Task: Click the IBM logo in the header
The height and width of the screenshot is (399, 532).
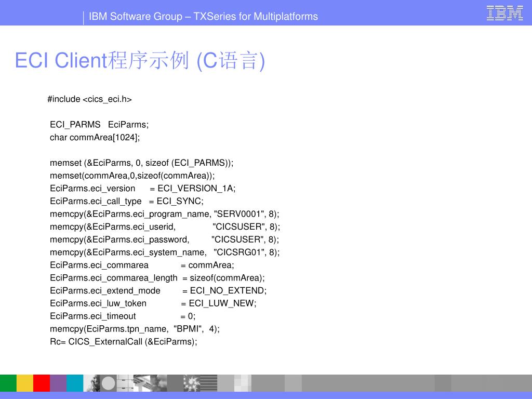Action: pyautogui.click(x=504, y=13)
